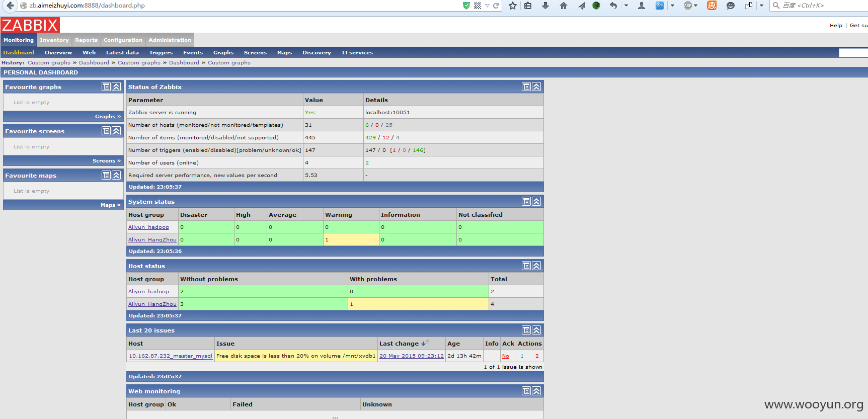Open the bookmarks list icon
868x419 pixels.
click(528, 6)
